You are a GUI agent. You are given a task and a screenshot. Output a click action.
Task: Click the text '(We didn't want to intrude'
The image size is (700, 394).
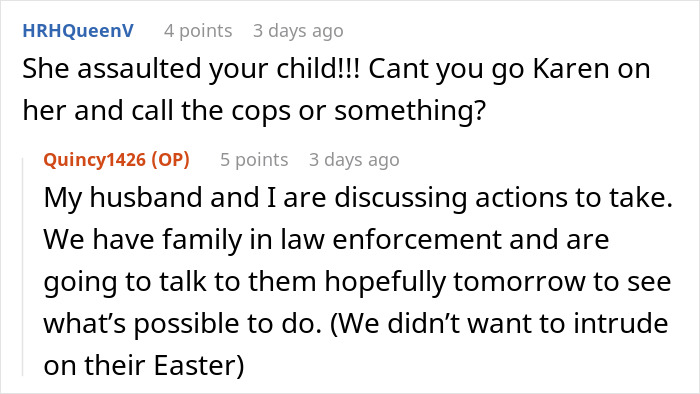coord(499,323)
